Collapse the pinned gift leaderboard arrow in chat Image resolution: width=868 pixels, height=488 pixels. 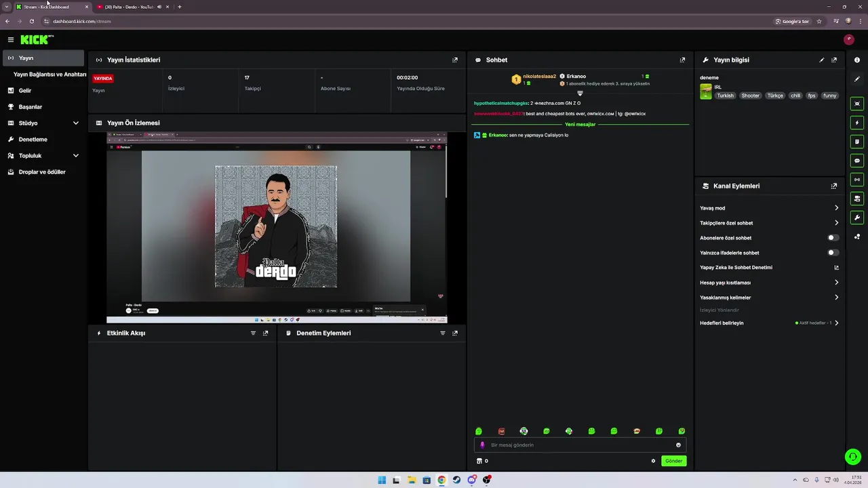580,93
